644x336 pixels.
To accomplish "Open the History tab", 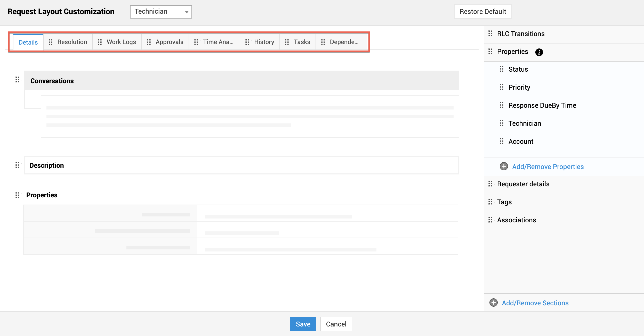I will click(x=264, y=42).
